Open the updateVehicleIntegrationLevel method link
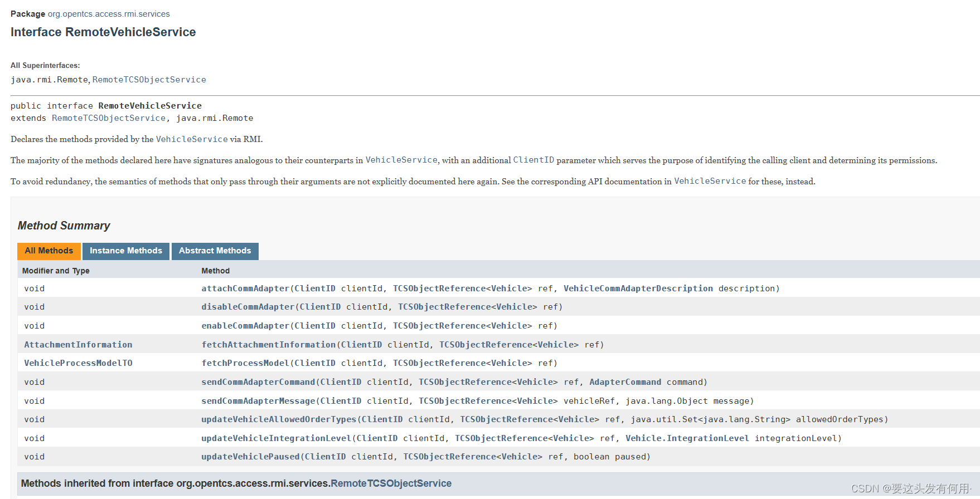Viewport: 980px width, 499px height. (276, 438)
